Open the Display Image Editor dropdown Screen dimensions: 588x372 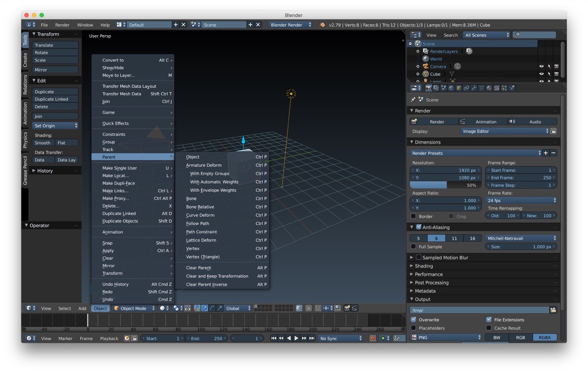505,131
